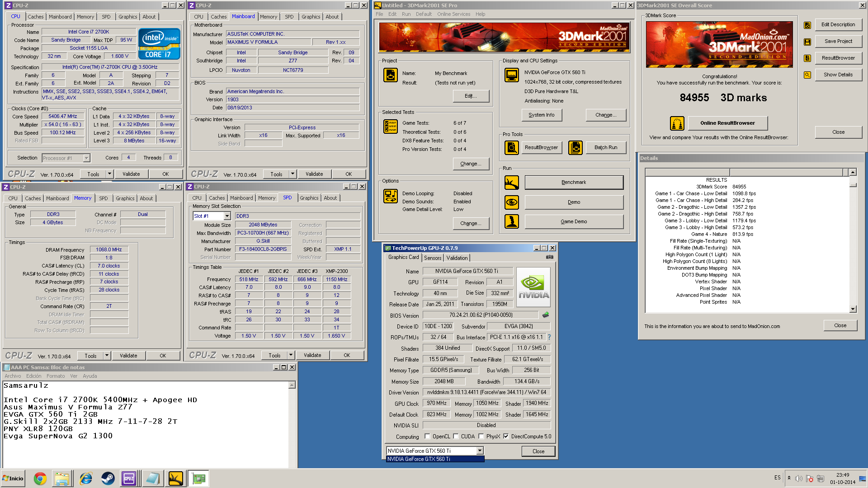
Task: Click the ResultBrowser magnifier icon in Pro Tools
Action: point(511,147)
